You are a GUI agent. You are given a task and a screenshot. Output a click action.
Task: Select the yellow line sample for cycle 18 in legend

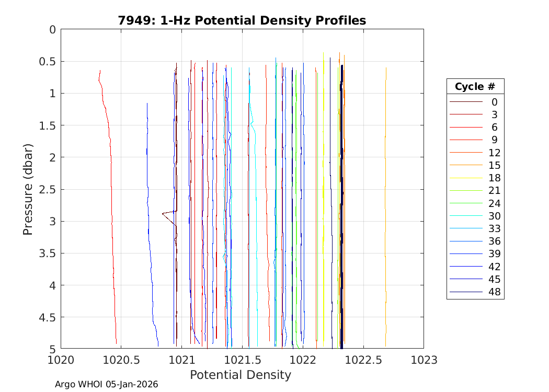[465, 178]
